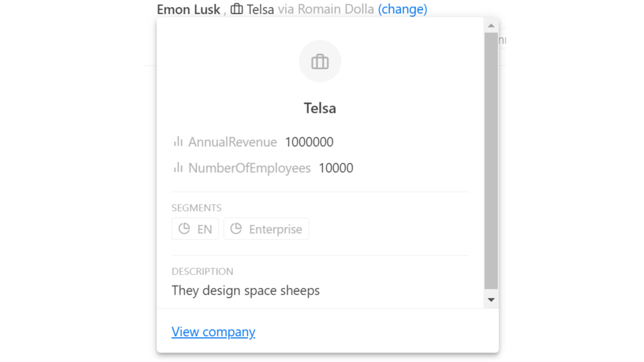Click the Romain Dolla name
The height and width of the screenshot is (362, 644).
coord(336,9)
